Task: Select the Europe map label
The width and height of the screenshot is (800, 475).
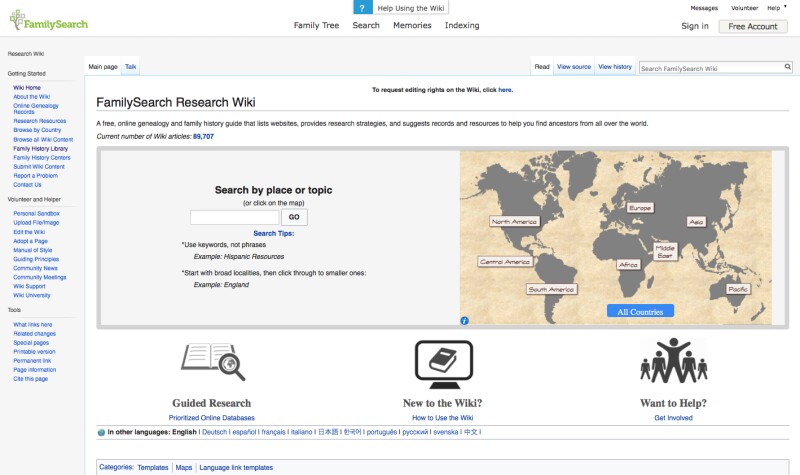Action: pyautogui.click(x=640, y=208)
